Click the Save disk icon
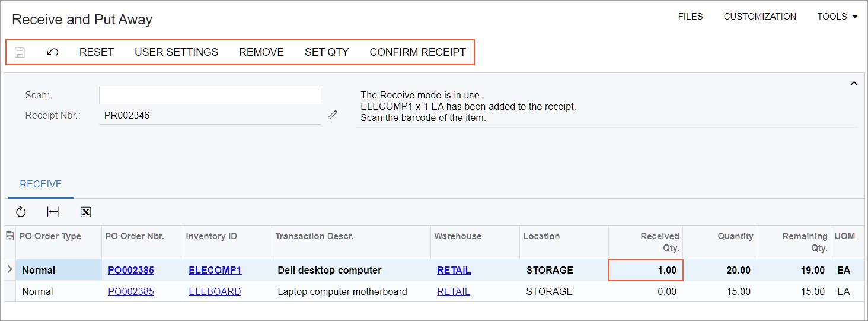The image size is (868, 321). point(20,52)
